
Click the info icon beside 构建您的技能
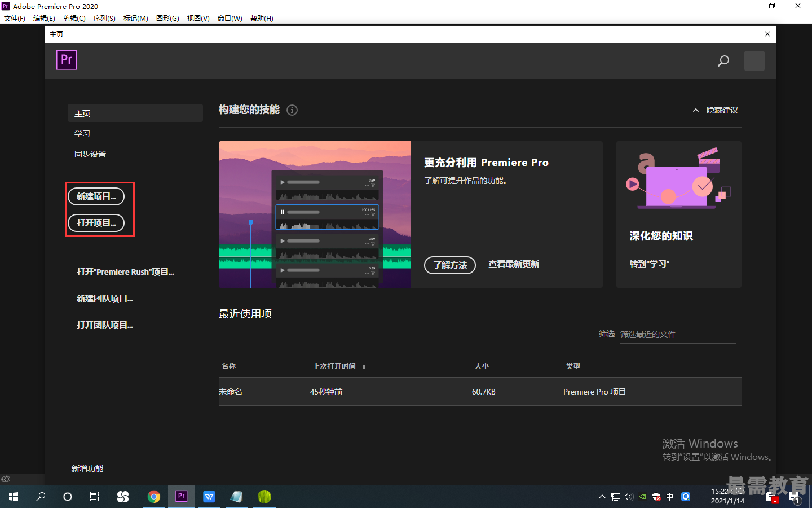(292, 110)
